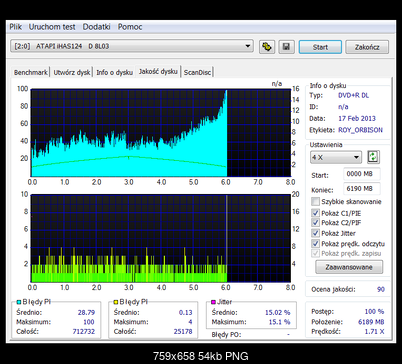Switch to the Utwórz dysk tab
The image size is (402, 364).
click(x=72, y=72)
